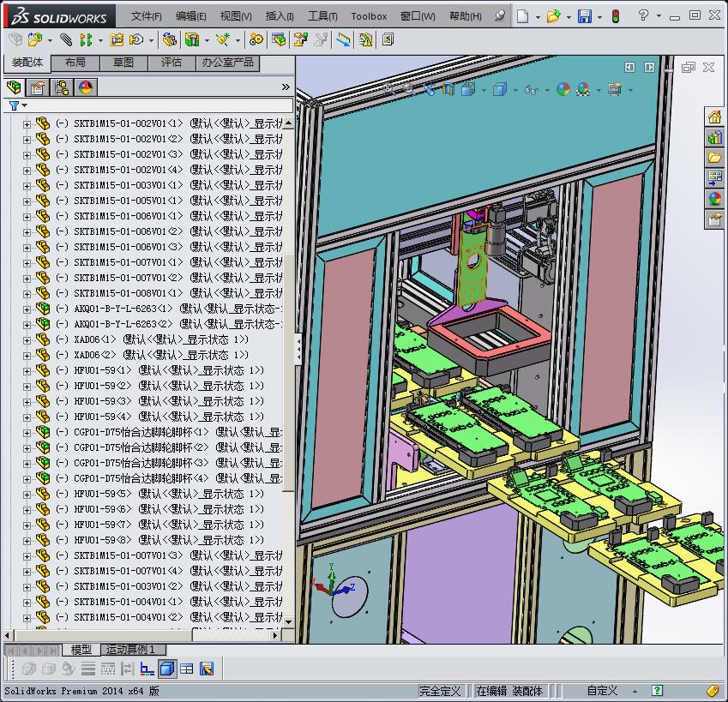The image size is (728, 702).
Task: Expand the XAD06<1> component node
Action: click(x=27, y=339)
